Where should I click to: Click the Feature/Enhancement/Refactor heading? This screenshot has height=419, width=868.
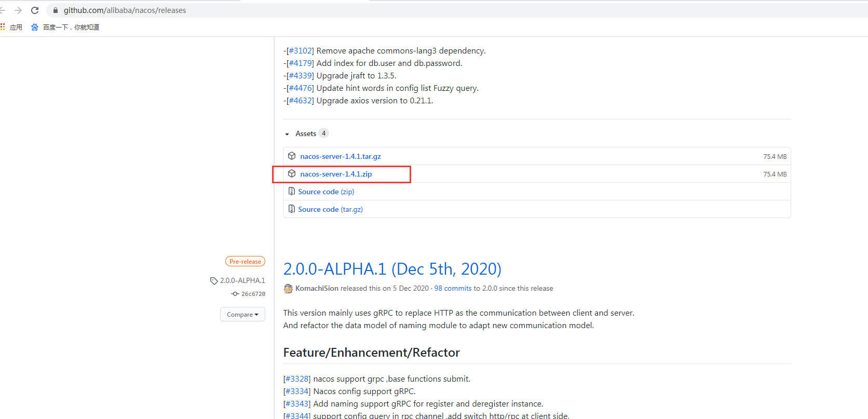(372, 353)
